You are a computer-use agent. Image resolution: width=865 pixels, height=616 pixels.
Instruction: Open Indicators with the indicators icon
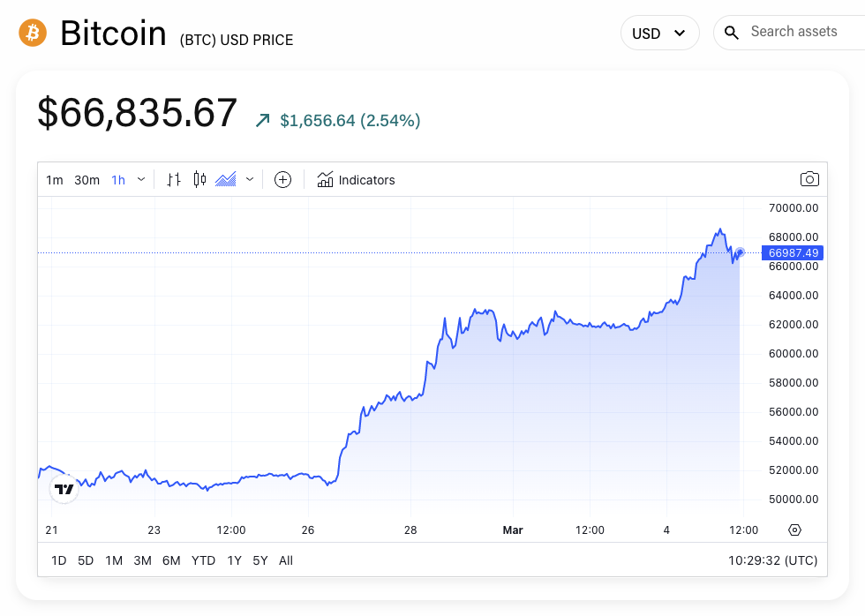pos(327,179)
